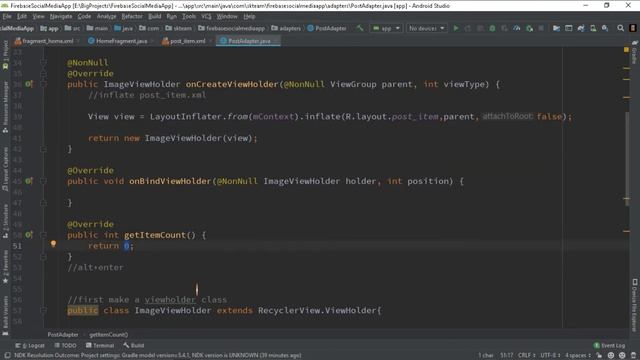Image resolution: width=640 pixels, height=360 pixels.
Task: Click the 51:17 caret position in status bar
Action: (507, 356)
